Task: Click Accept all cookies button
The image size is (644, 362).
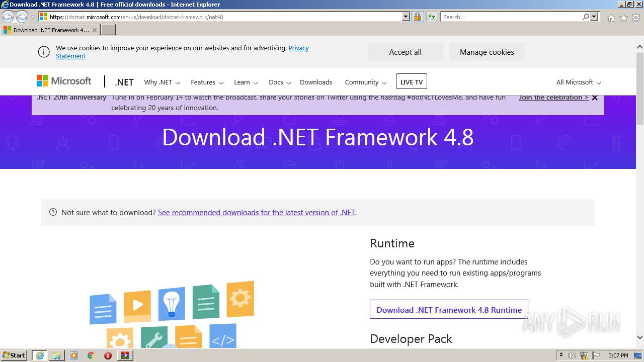Action: [x=406, y=52]
